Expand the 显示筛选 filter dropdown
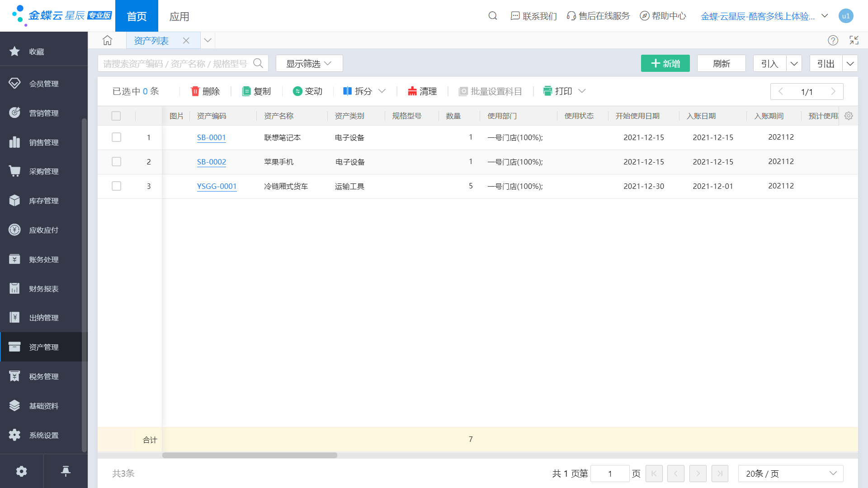Image resolution: width=868 pixels, height=488 pixels. [x=309, y=63]
